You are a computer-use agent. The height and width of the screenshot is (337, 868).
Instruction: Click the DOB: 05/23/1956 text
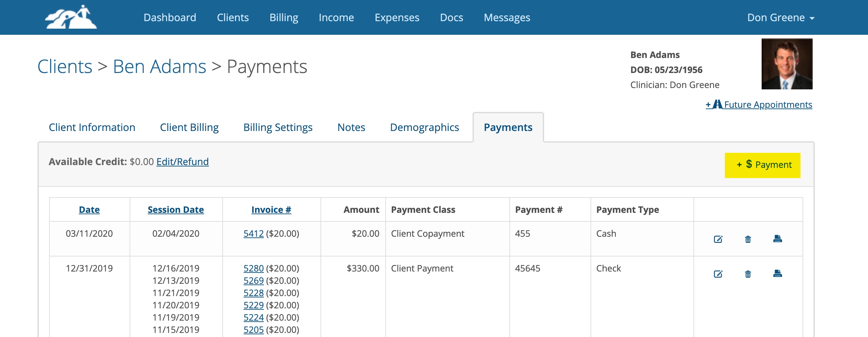(666, 70)
